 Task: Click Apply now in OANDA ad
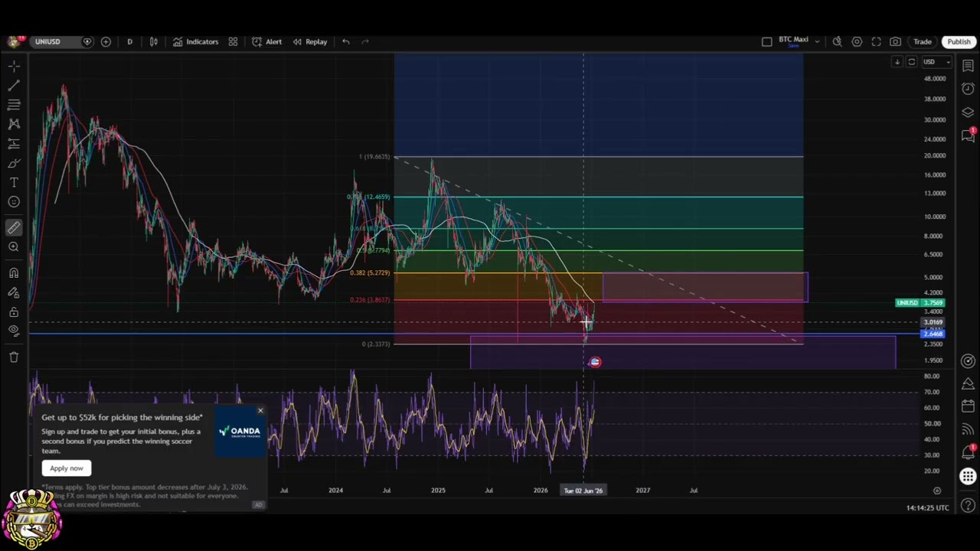click(67, 468)
